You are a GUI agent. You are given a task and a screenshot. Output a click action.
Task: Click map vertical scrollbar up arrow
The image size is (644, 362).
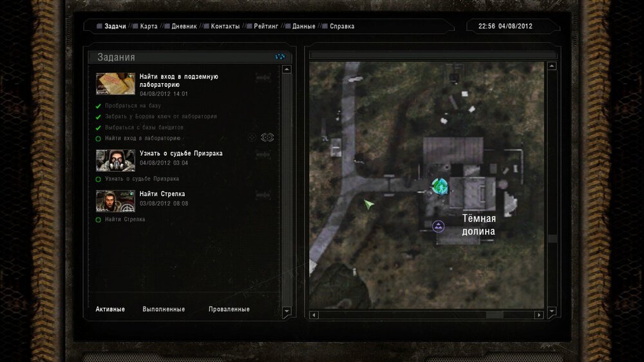click(x=552, y=66)
